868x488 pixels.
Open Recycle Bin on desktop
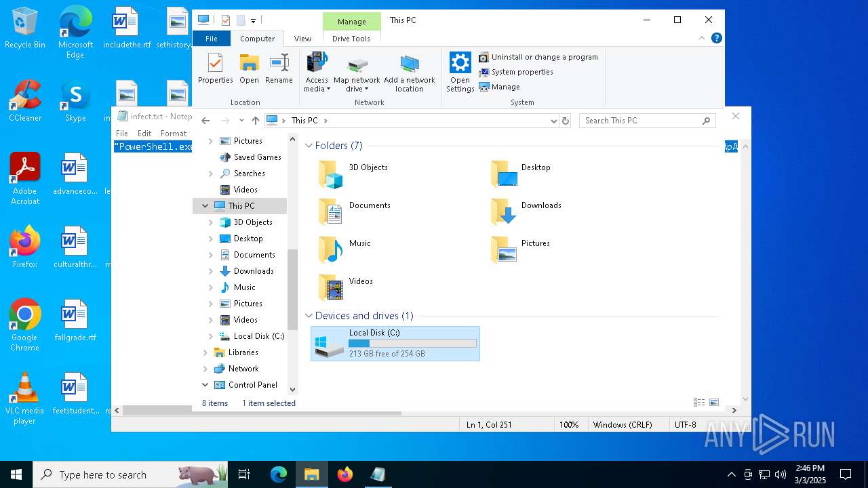24,28
